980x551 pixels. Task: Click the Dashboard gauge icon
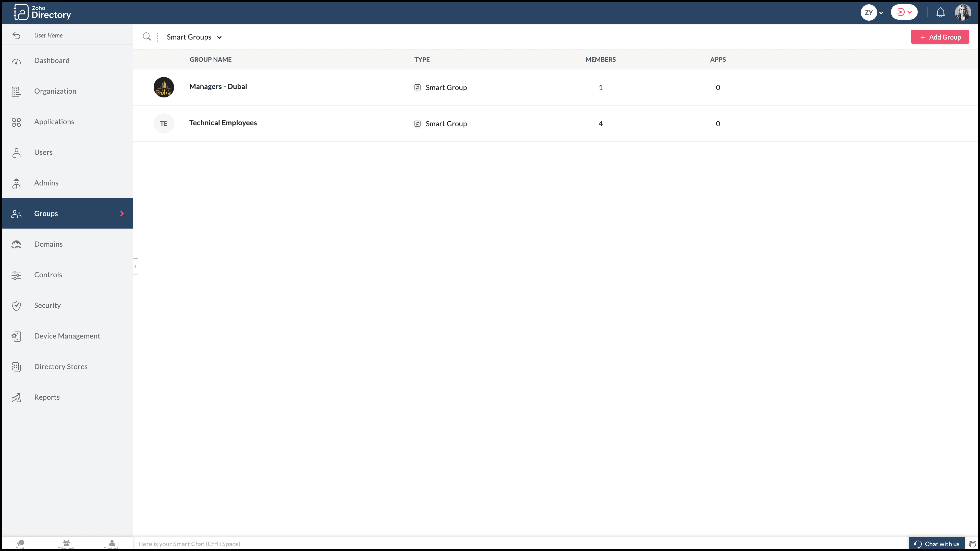(16, 61)
